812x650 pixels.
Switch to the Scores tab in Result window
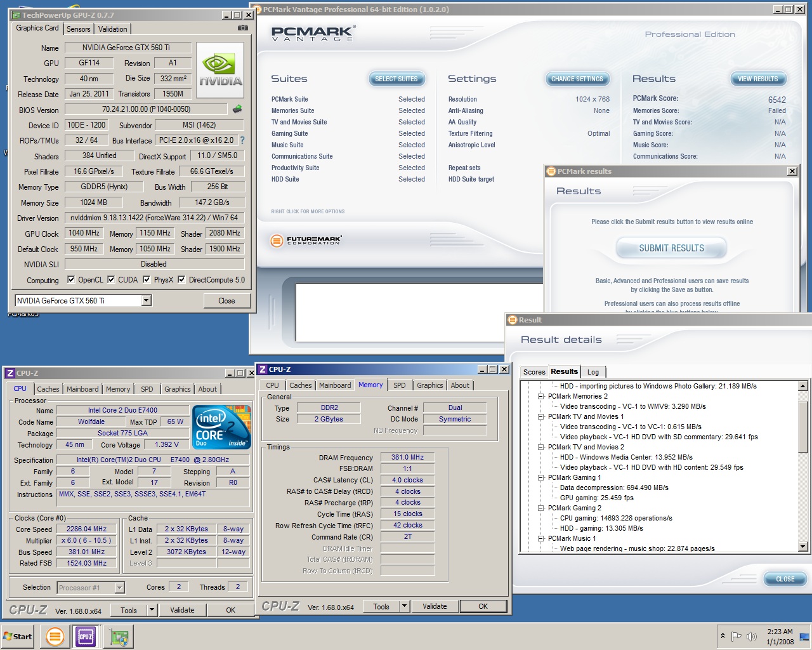point(534,372)
